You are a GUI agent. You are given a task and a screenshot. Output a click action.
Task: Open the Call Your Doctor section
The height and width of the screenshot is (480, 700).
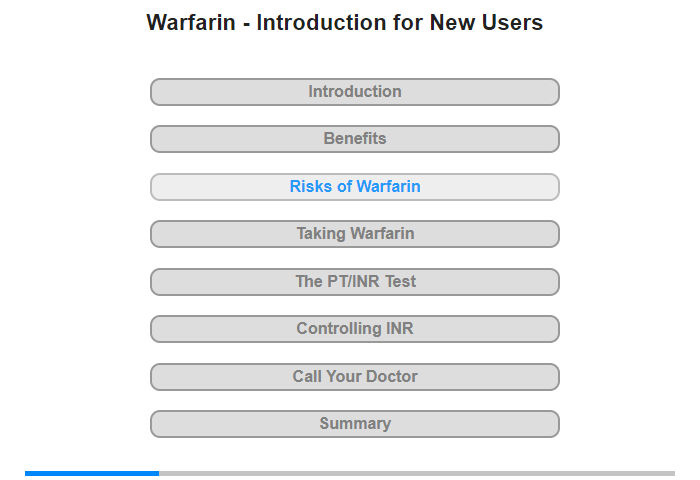click(355, 377)
